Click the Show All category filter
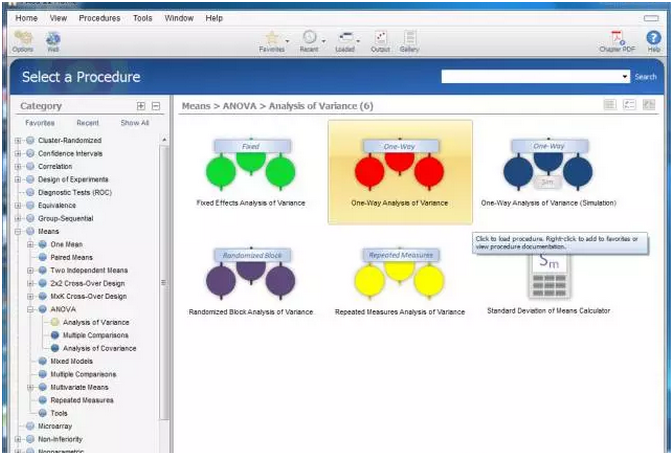 [x=135, y=123]
